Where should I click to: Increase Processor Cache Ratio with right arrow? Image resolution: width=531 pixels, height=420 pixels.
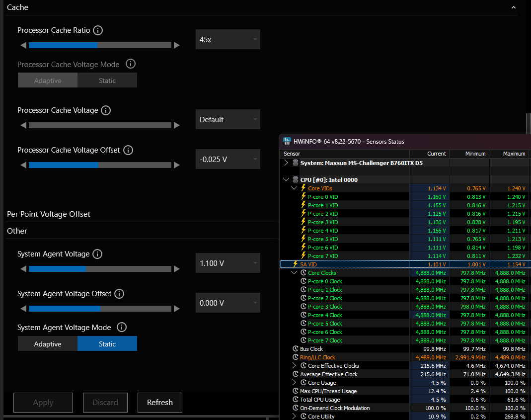(176, 45)
